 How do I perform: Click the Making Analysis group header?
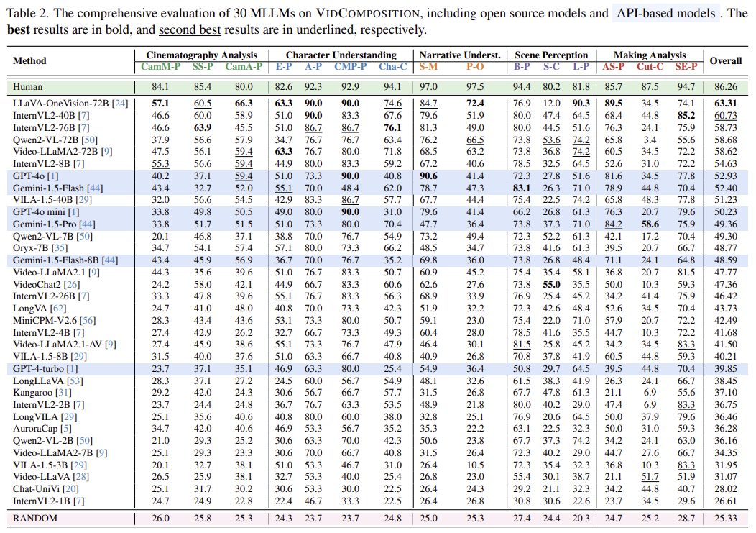[x=650, y=55]
